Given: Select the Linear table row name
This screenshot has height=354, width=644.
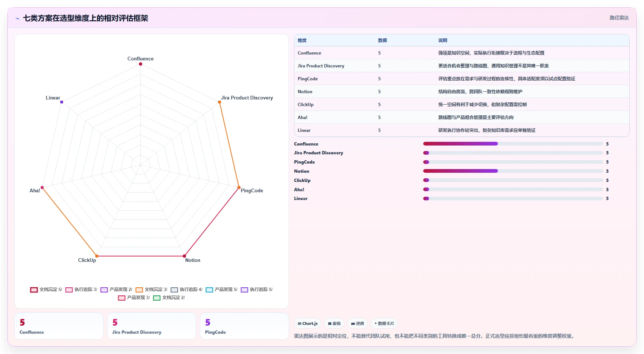Looking at the screenshot, I should [304, 130].
